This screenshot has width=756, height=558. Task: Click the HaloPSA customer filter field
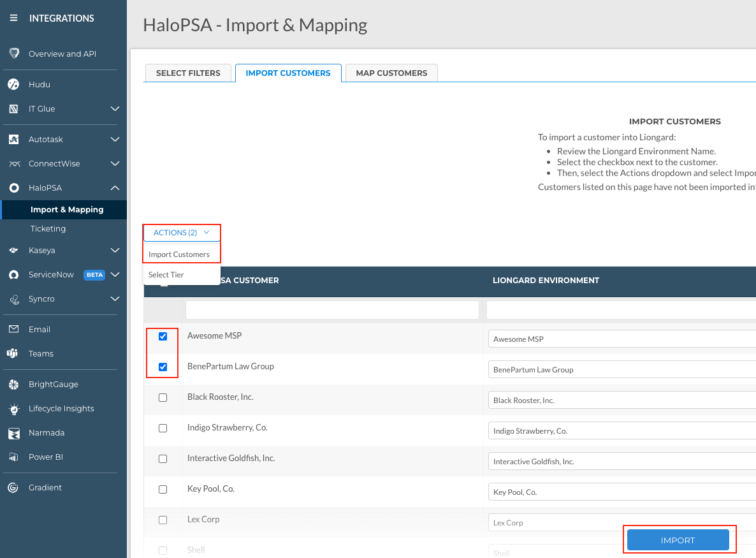[x=332, y=310]
